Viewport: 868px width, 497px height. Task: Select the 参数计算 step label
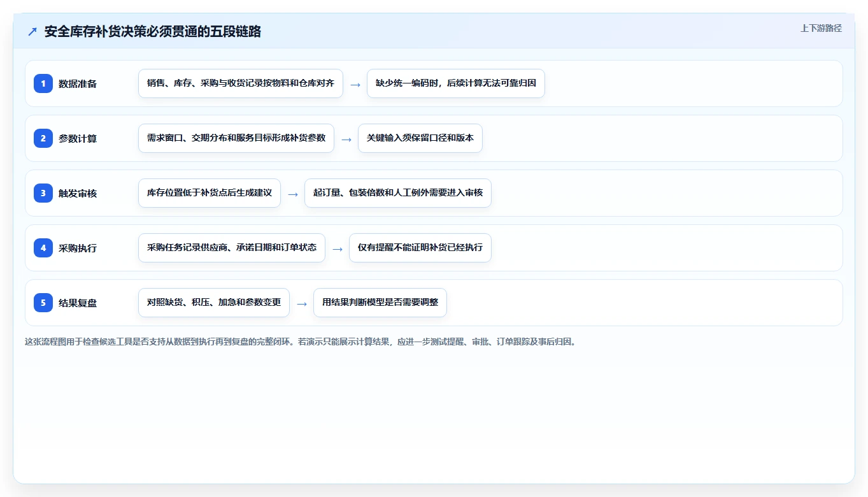(78, 138)
